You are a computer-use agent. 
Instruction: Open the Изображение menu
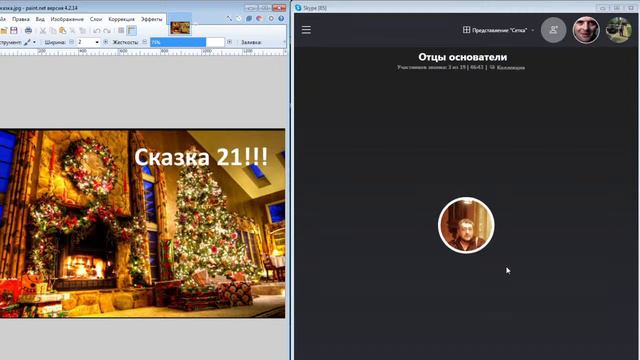pos(67,19)
